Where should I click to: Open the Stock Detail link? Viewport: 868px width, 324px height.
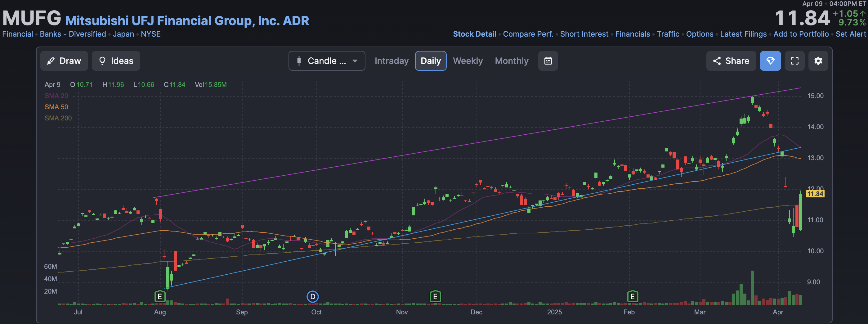pos(474,34)
